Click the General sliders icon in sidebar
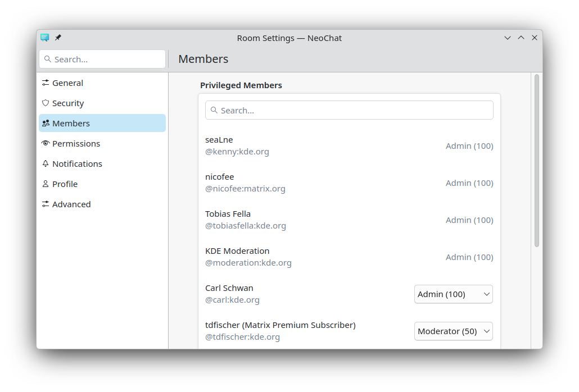 pyautogui.click(x=46, y=83)
